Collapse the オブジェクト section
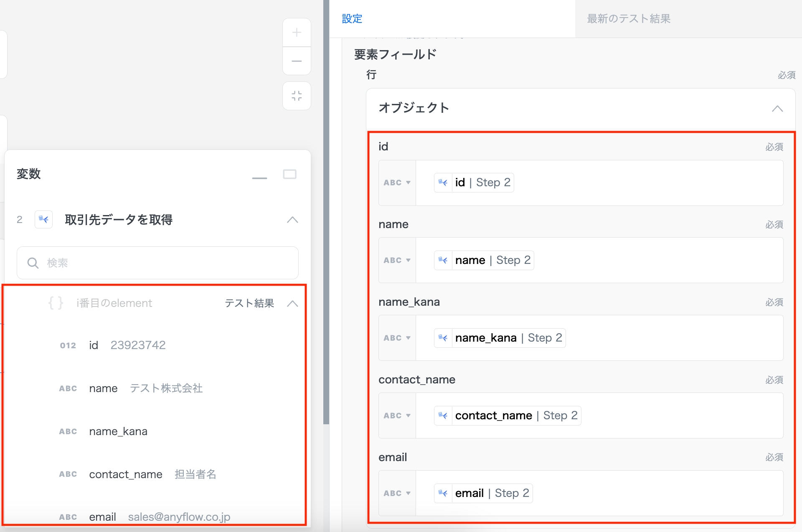The image size is (802, 532). [777, 109]
